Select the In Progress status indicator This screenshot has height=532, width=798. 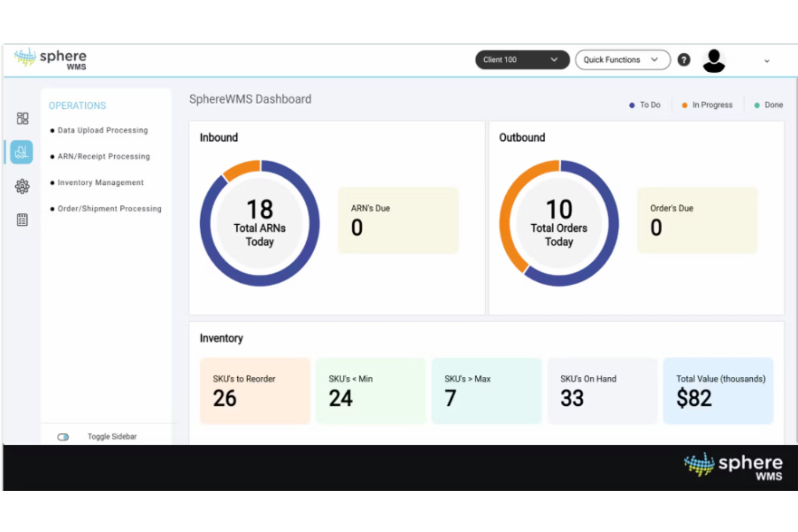(x=707, y=105)
